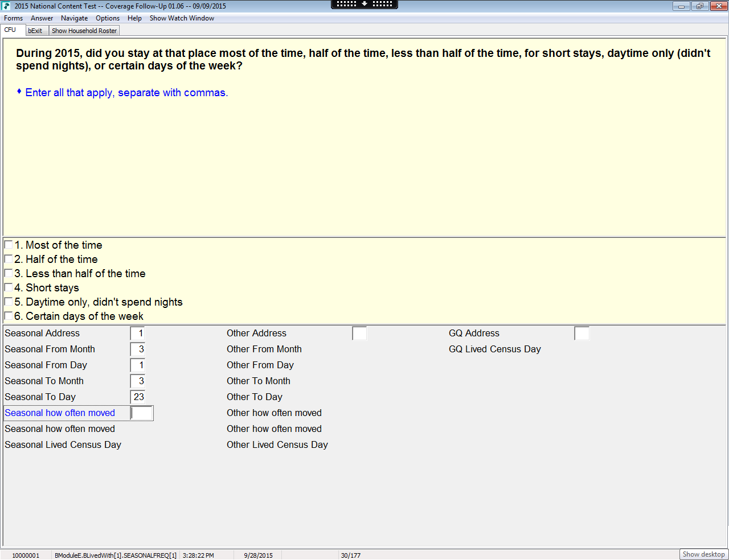Select the 'Short stays' checkbox
The width and height of the screenshot is (729, 560).
click(x=9, y=287)
